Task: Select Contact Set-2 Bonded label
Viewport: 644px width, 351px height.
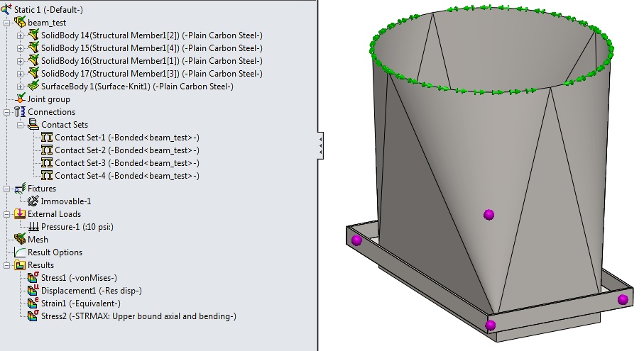Action: click(x=127, y=150)
